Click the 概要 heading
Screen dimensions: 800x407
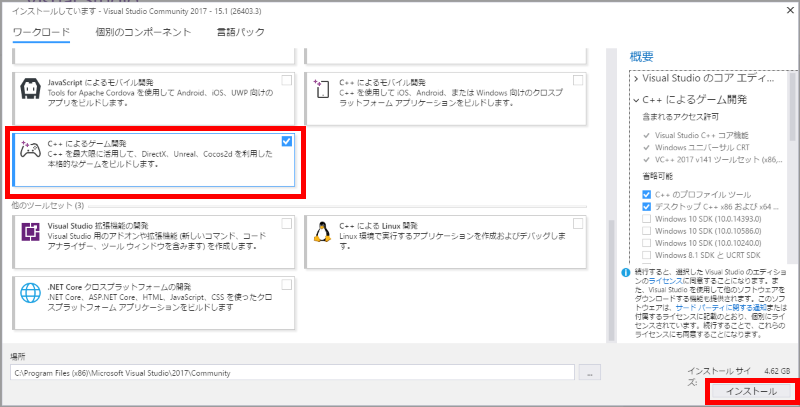(x=641, y=57)
